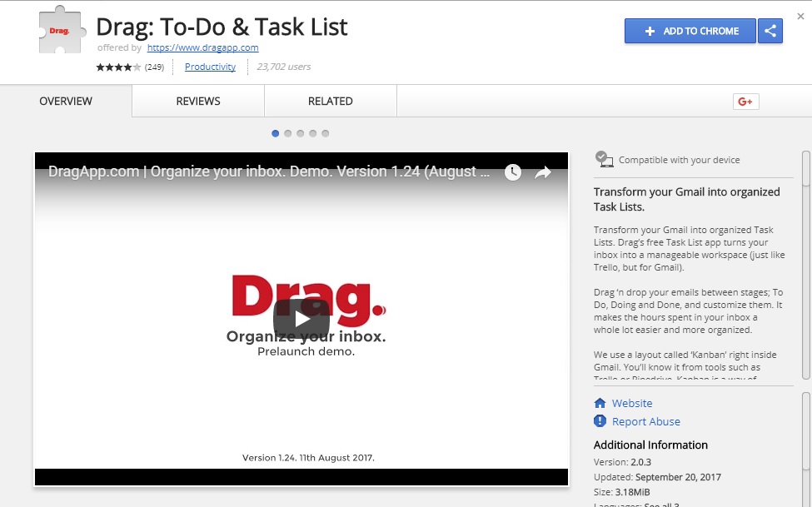Click the Compatible with your device text

[679, 160]
